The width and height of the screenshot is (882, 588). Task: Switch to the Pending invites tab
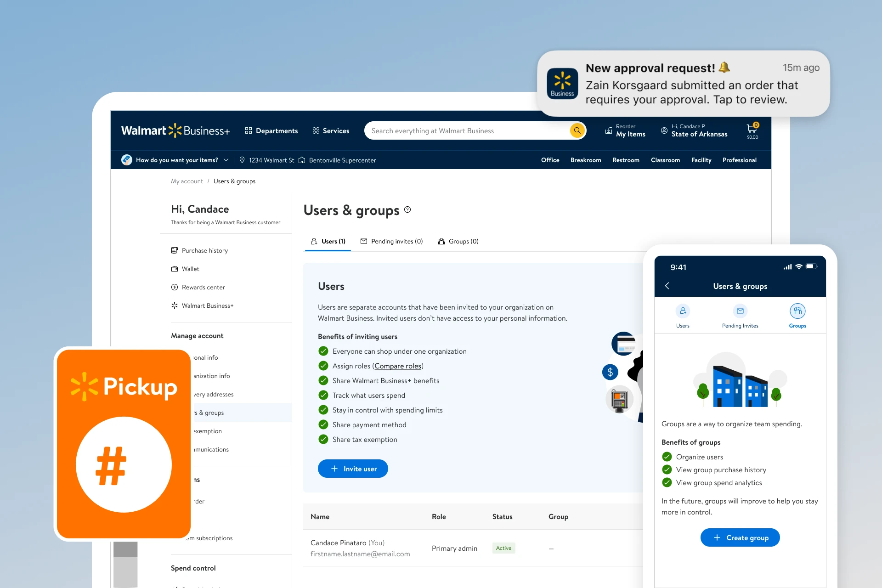pos(392,241)
